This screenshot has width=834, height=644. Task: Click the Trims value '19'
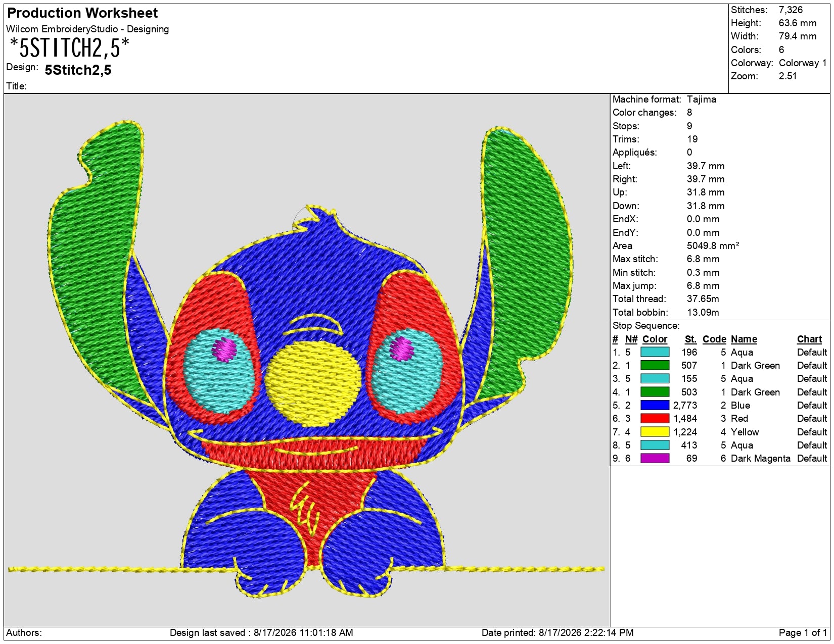click(x=692, y=139)
